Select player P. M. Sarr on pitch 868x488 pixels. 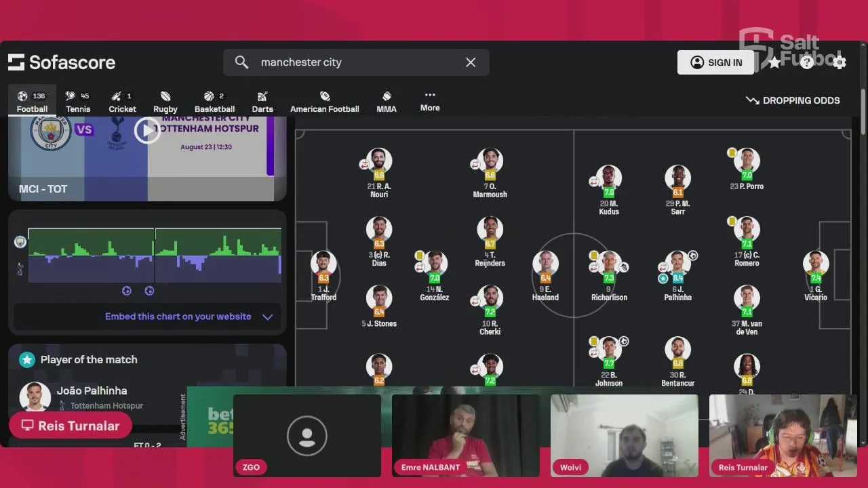coord(677,190)
